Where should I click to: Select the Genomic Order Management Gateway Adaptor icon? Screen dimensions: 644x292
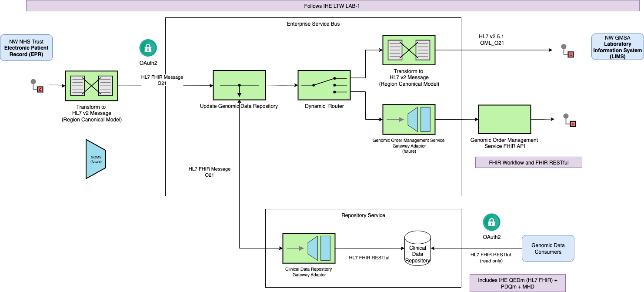(x=409, y=119)
